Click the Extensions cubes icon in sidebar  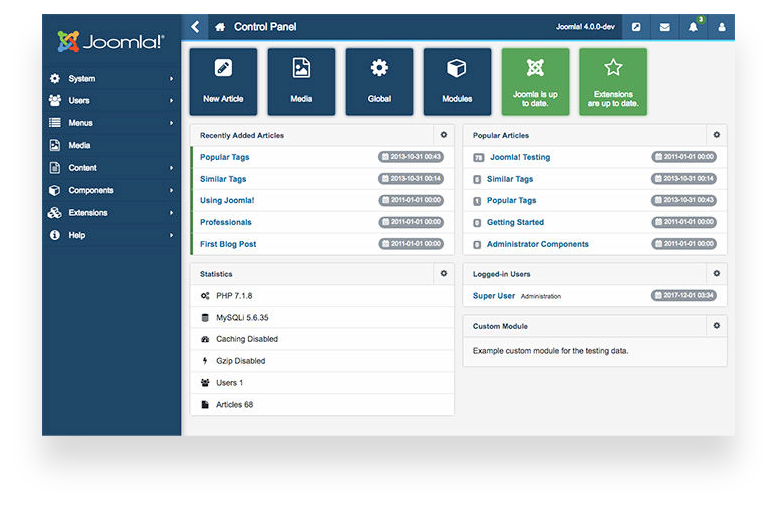pyautogui.click(x=55, y=213)
